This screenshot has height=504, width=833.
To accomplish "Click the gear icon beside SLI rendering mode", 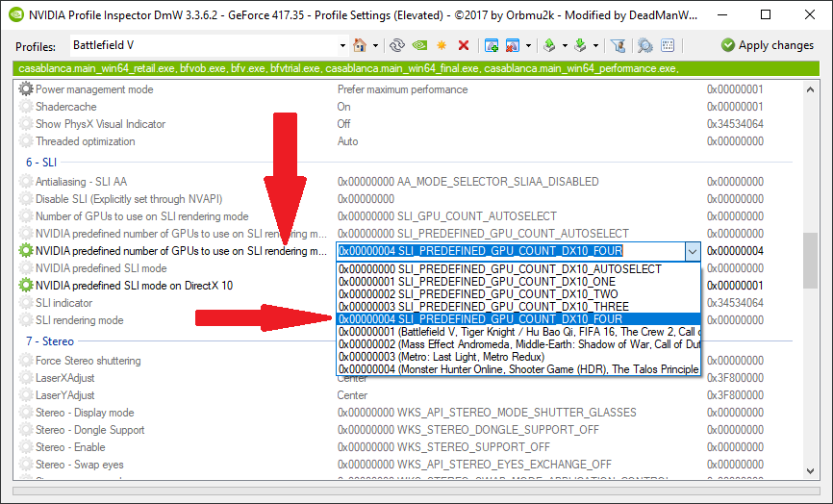I will pyautogui.click(x=26, y=320).
